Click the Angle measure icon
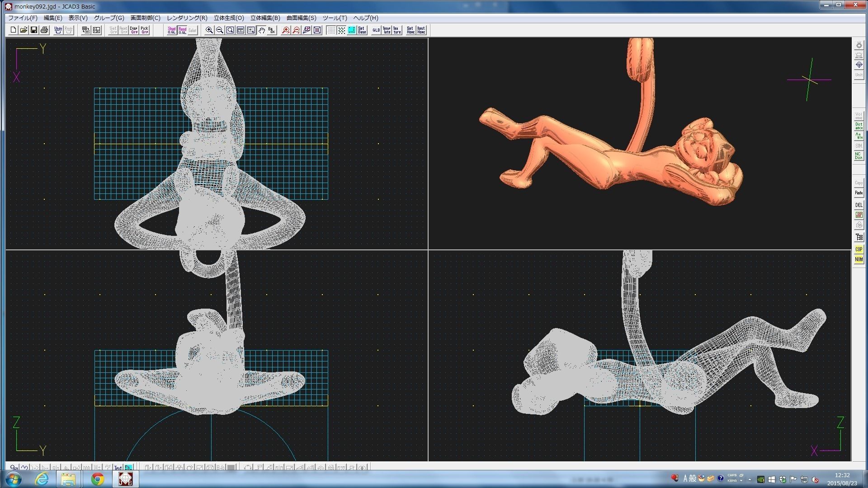This screenshot has height=488, width=868. click(x=859, y=136)
